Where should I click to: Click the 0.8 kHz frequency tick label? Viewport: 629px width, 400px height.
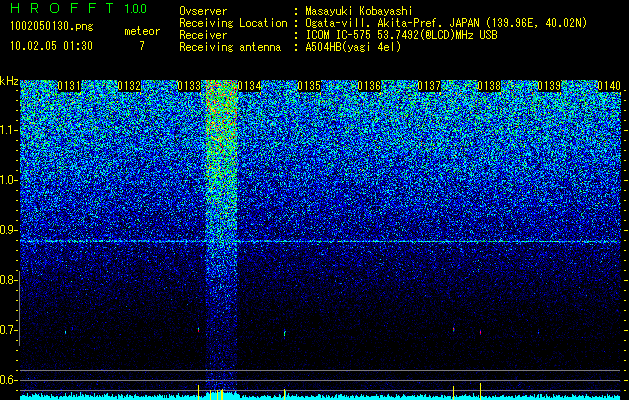pos(9,280)
